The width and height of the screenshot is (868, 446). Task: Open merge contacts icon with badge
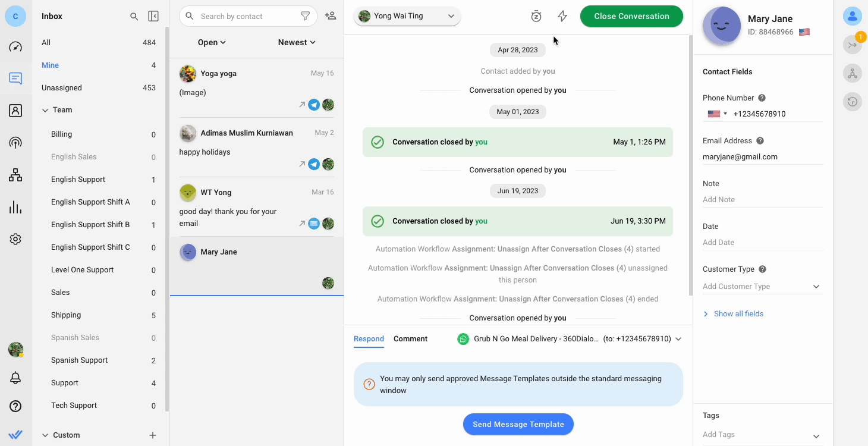pyautogui.click(x=853, y=45)
